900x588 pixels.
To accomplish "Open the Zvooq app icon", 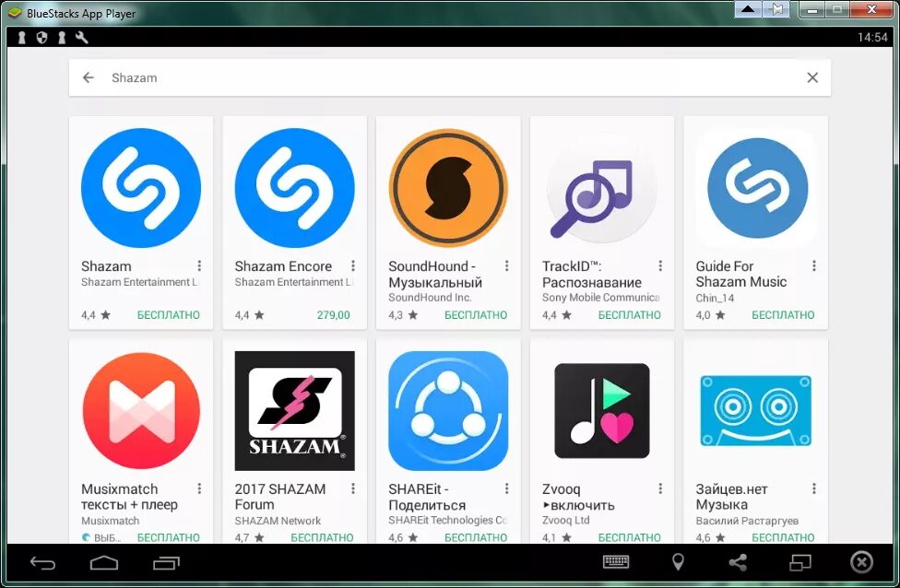I will [601, 411].
